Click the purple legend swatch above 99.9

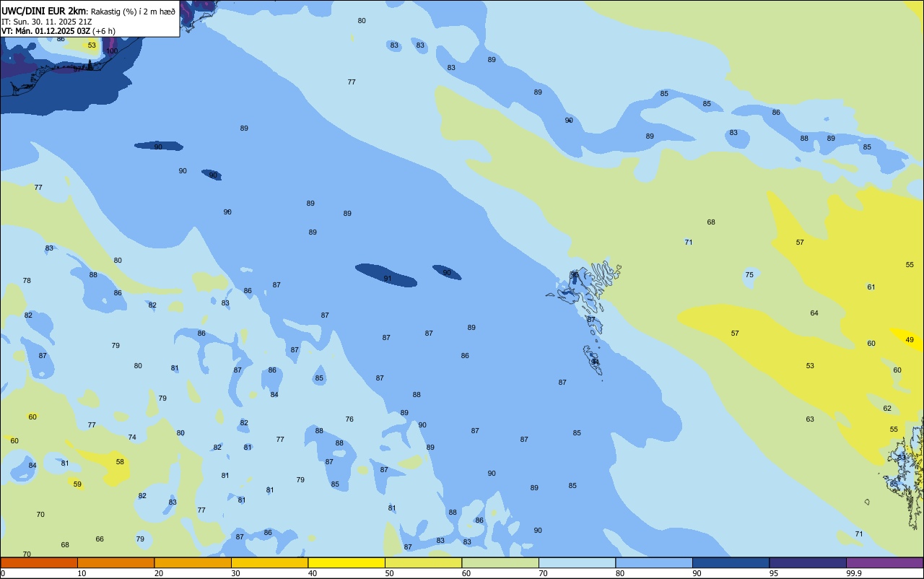pyautogui.click(x=884, y=562)
